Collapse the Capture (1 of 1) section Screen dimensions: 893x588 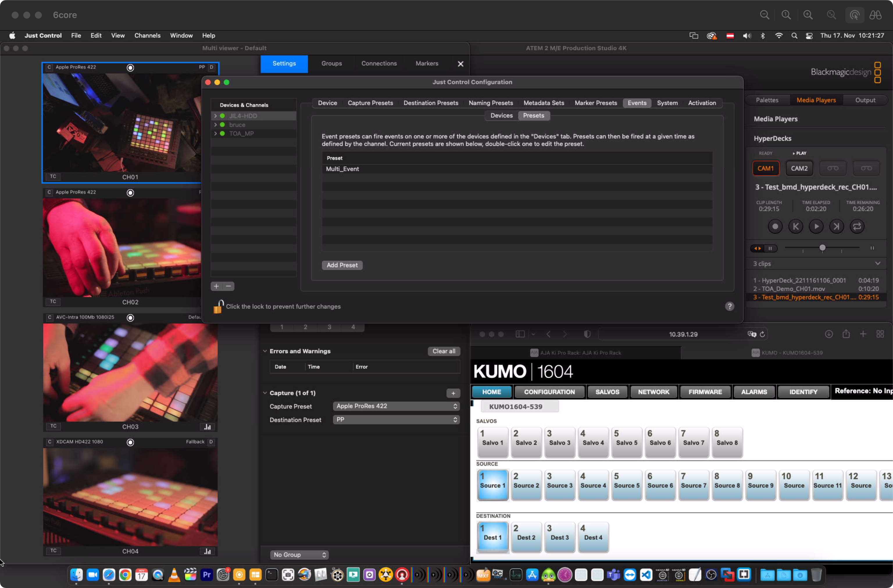[x=265, y=393]
